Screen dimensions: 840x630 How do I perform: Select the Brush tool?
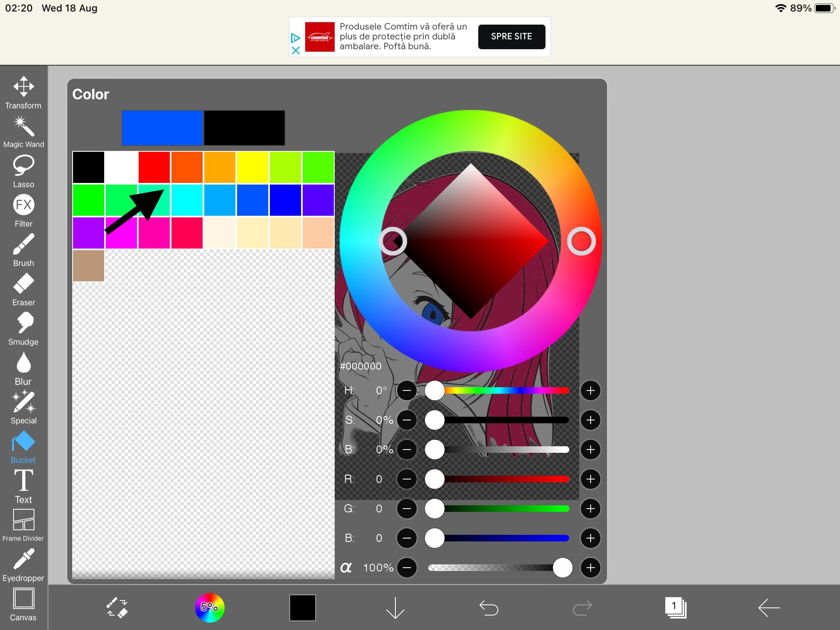pyautogui.click(x=23, y=250)
